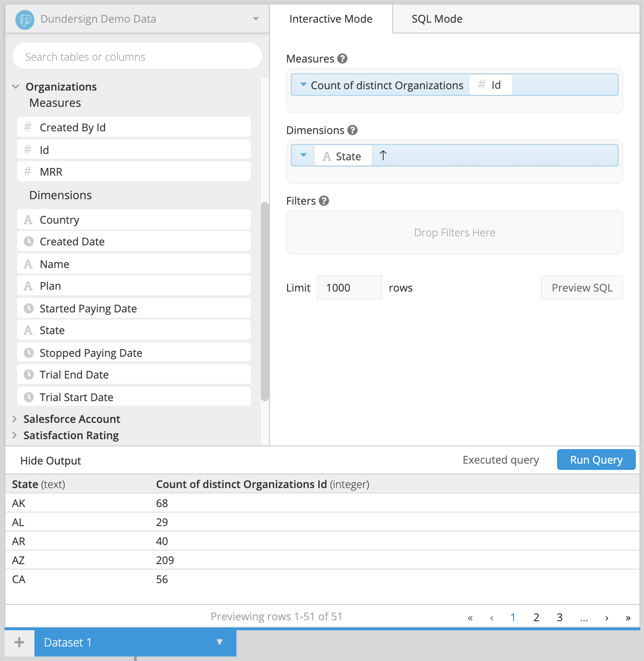This screenshot has height=661, width=644.
Task: Click the clock icon beside Created Date
Action: [x=29, y=241]
